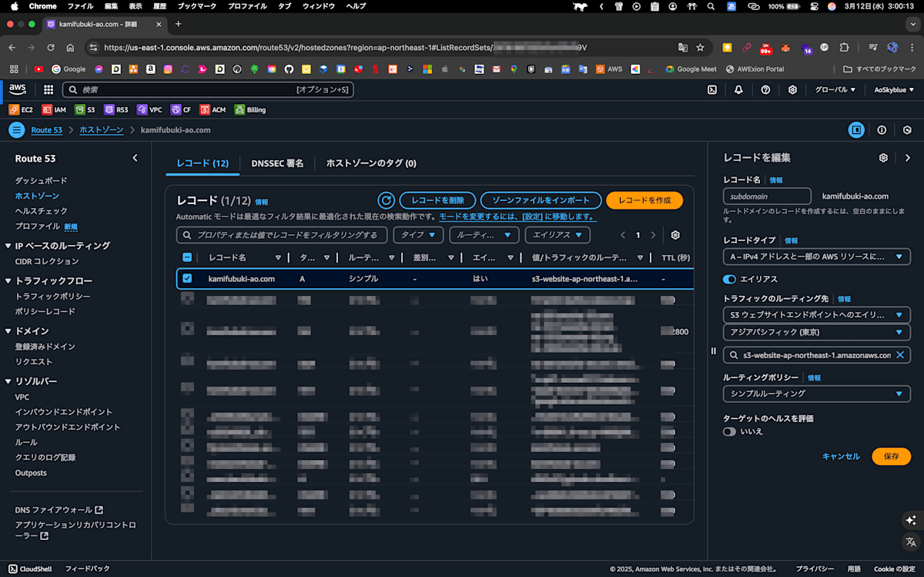Open the AoSkyblue account menu

click(x=894, y=89)
